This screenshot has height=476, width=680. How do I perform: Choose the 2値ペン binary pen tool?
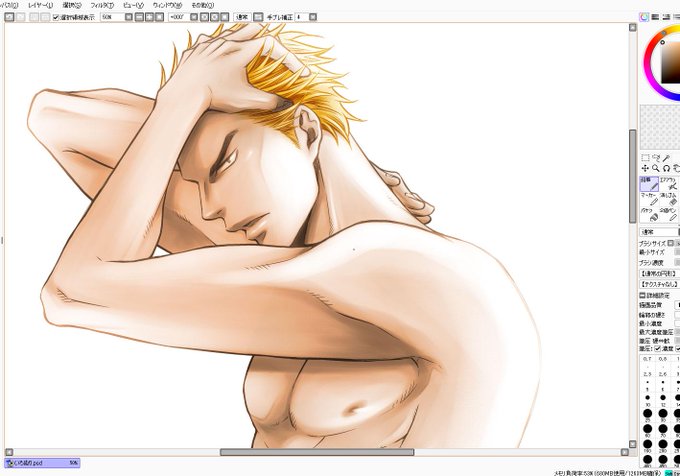[670, 215]
